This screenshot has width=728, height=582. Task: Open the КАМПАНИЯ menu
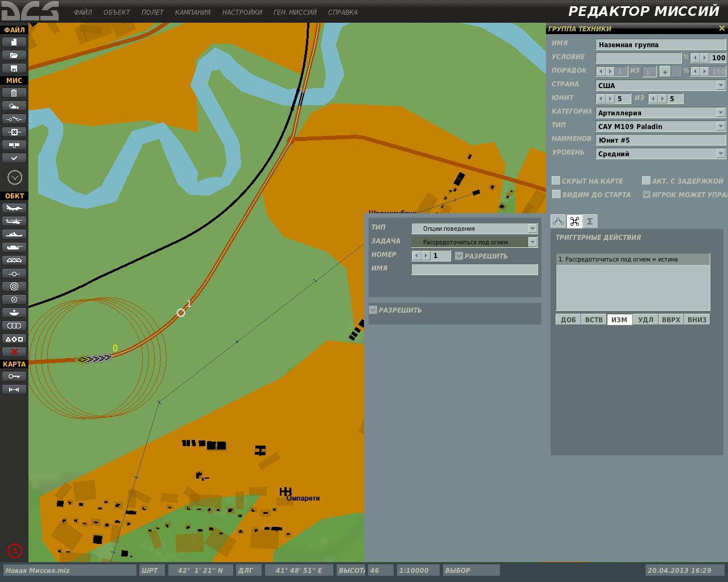coord(193,12)
